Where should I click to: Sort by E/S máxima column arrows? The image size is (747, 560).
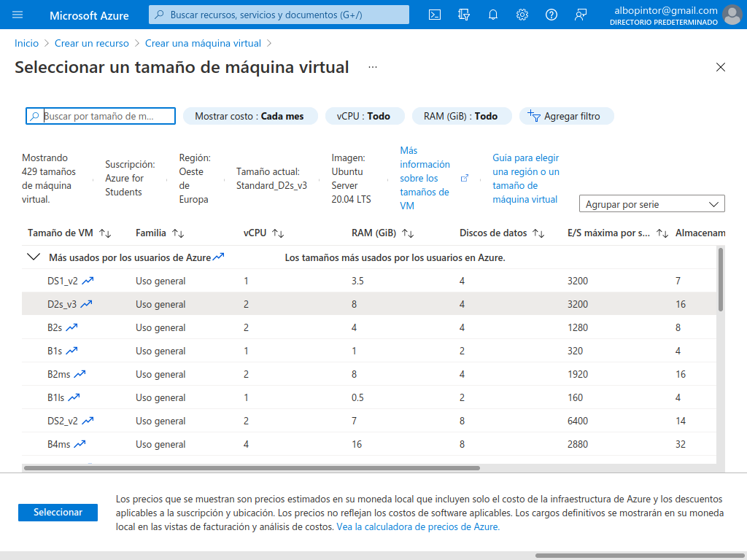662,233
